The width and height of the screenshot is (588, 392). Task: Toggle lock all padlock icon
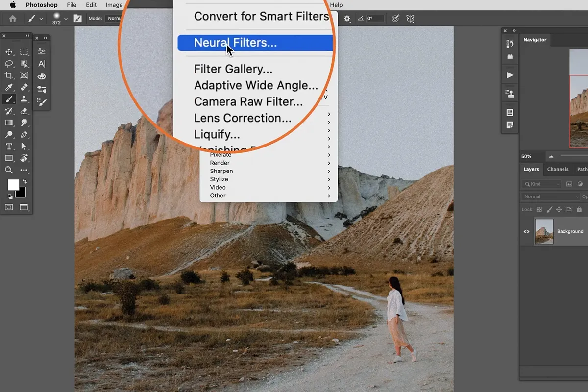point(579,209)
